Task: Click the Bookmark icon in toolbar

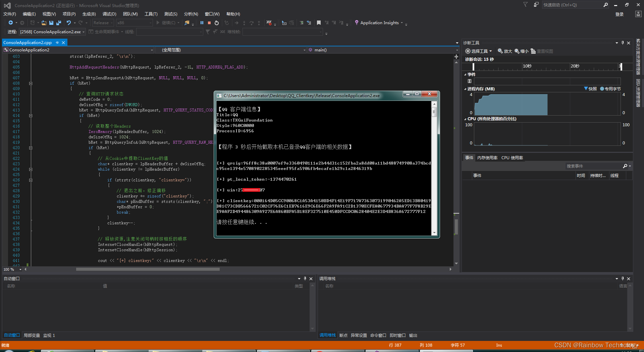Action: click(319, 23)
